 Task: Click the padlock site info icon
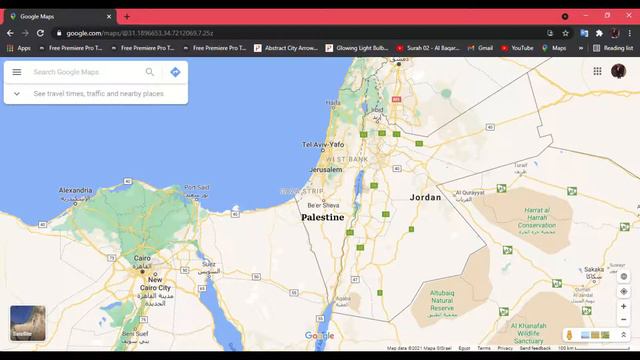[59, 33]
